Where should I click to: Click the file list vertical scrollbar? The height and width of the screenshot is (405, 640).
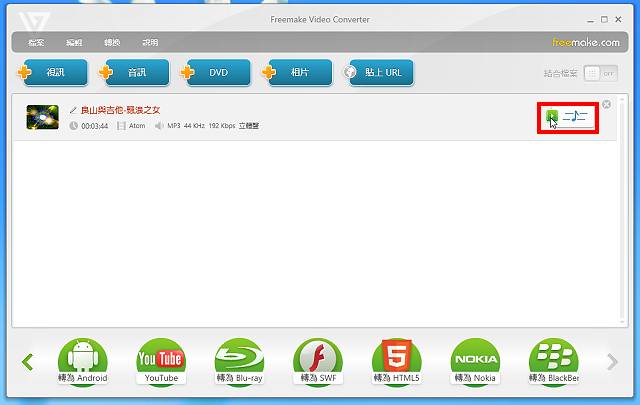(622, 210)
